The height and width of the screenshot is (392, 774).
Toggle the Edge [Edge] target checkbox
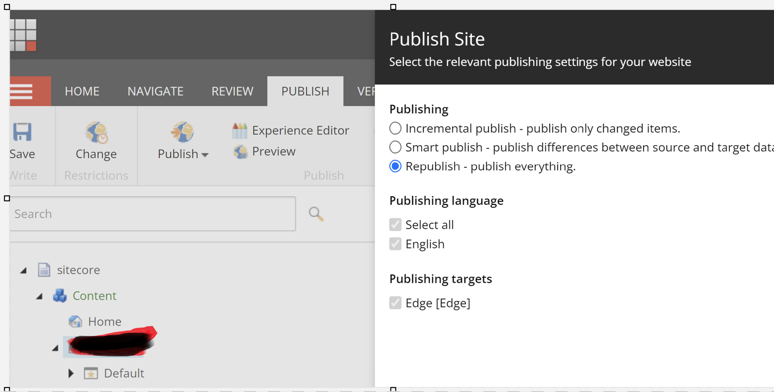[395, 303]
